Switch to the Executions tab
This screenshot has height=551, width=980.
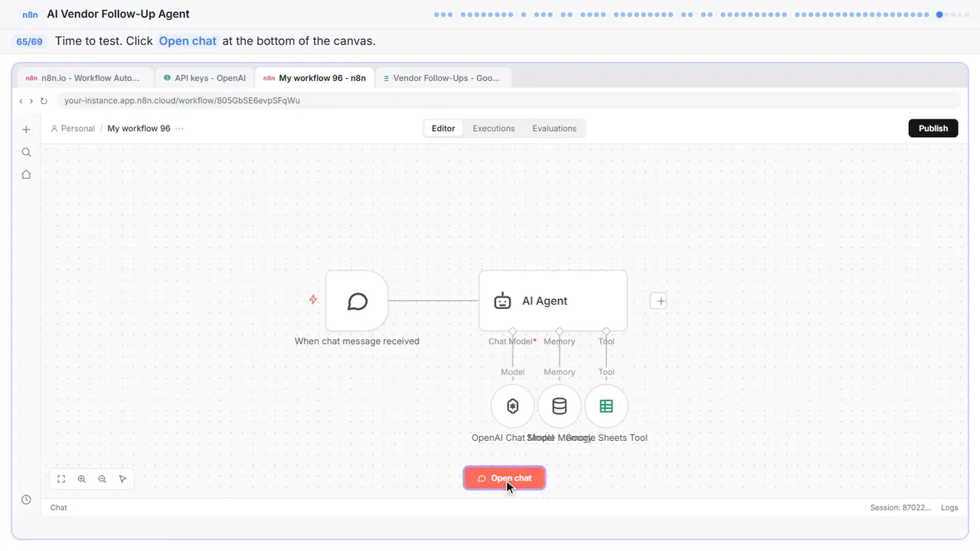tap(494, 129)
